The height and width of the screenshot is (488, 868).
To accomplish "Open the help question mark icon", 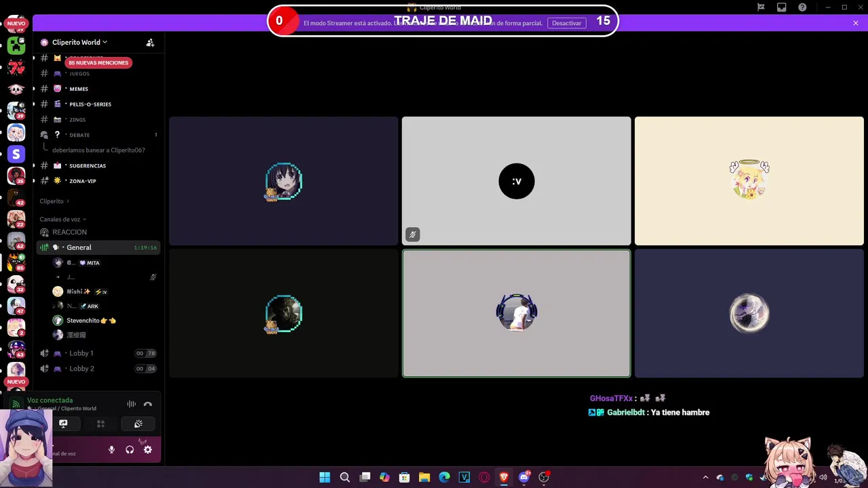I will (803, 7).
